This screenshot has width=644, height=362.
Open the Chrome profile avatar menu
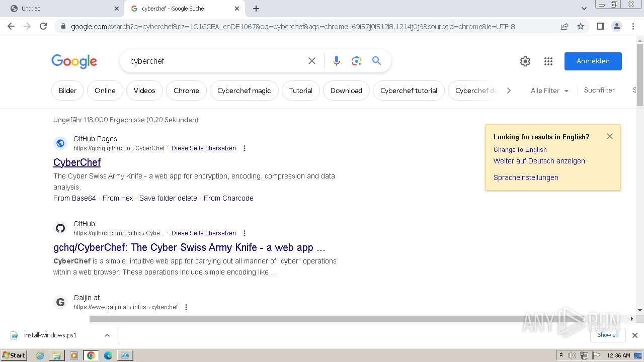pyautogui.click(x=616, y=26)
